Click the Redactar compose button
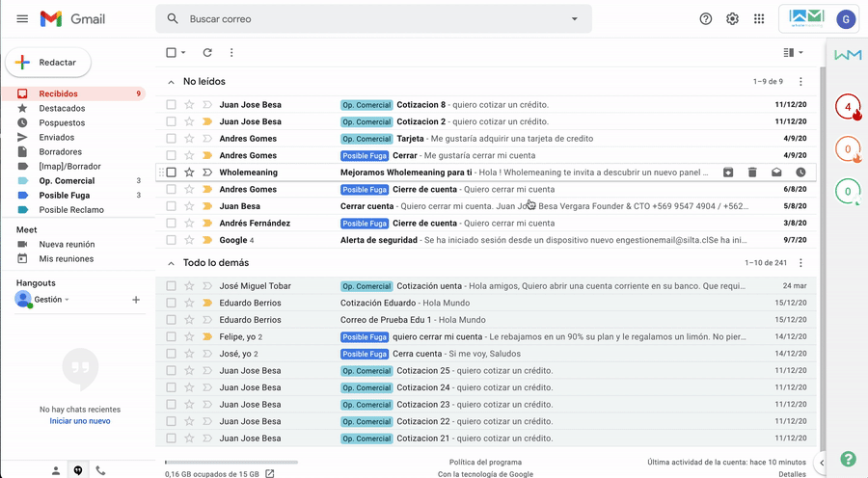This screenshot has width=868, height=478. [48, 63]
